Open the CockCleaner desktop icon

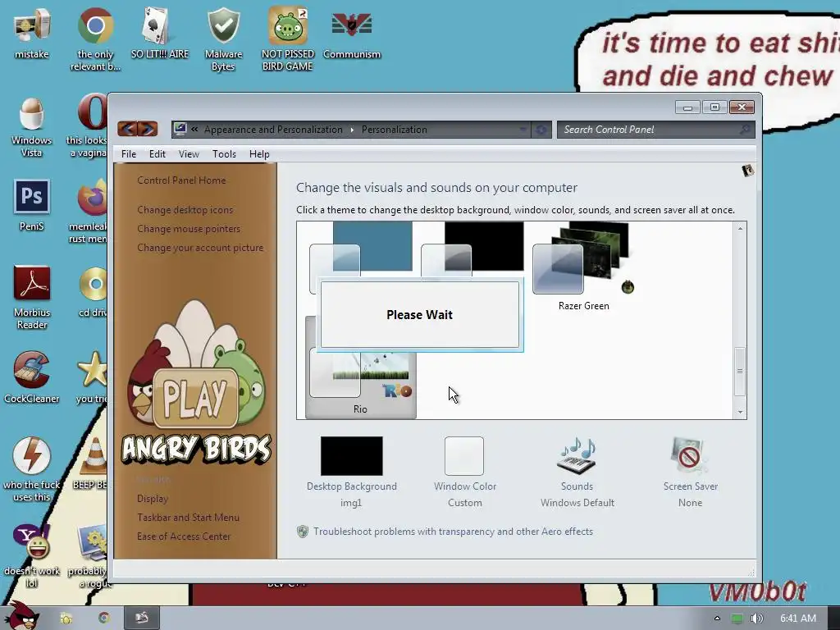[32, 377]
